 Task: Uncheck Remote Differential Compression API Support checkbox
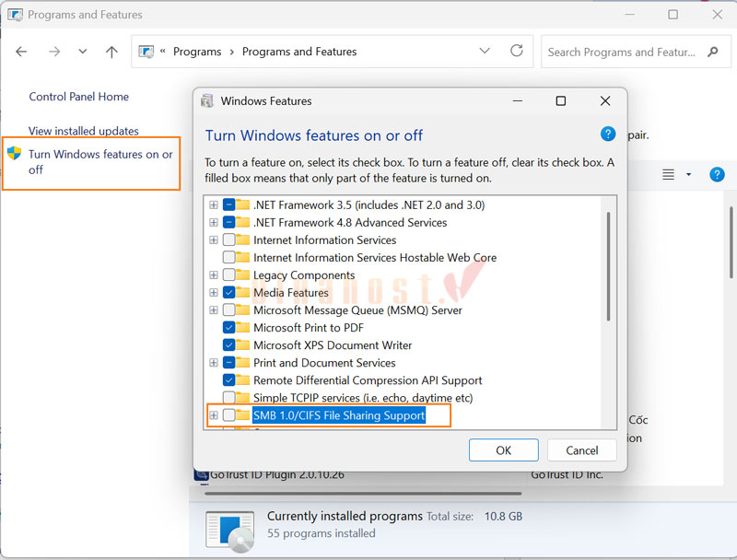tap(228, 380)
